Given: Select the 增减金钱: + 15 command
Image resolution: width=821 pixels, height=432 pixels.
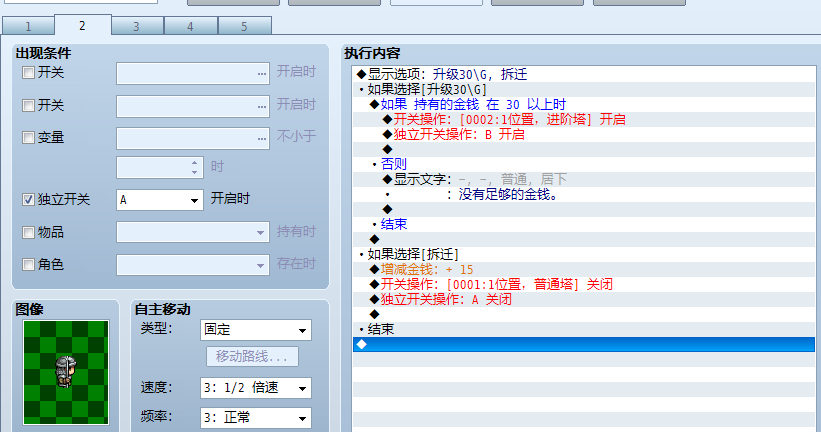Looking at the screenshot, I should click(584, 270).
